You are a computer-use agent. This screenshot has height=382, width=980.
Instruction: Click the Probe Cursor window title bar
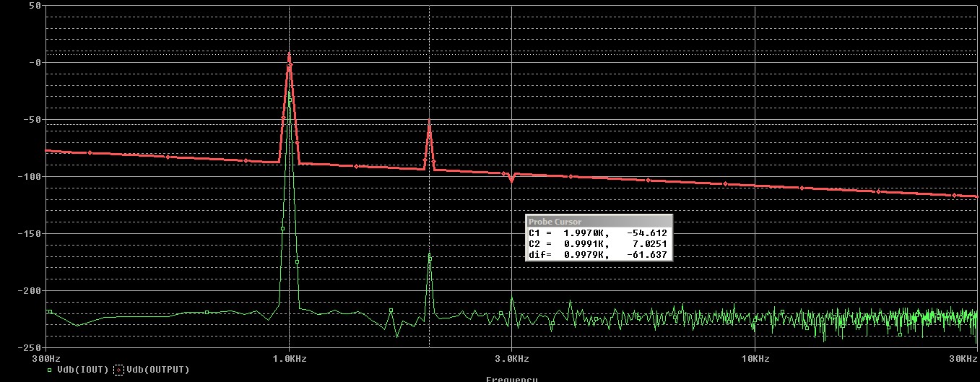(x=599, y=222)
